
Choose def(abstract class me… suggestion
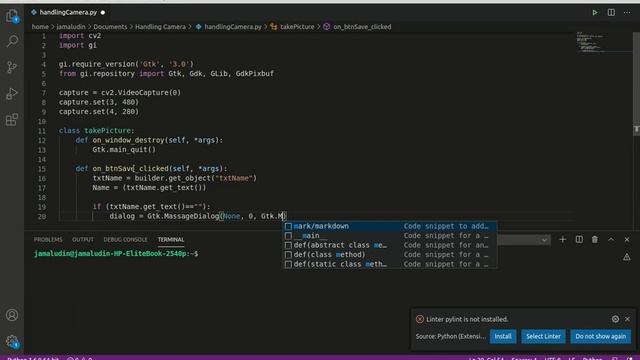point(390,245)
